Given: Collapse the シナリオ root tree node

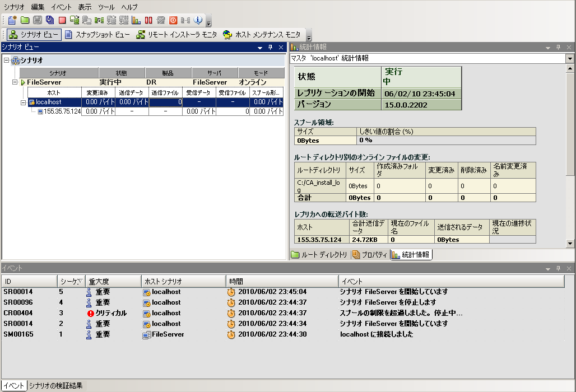Looking at the screenshot, I should [6, 60].
